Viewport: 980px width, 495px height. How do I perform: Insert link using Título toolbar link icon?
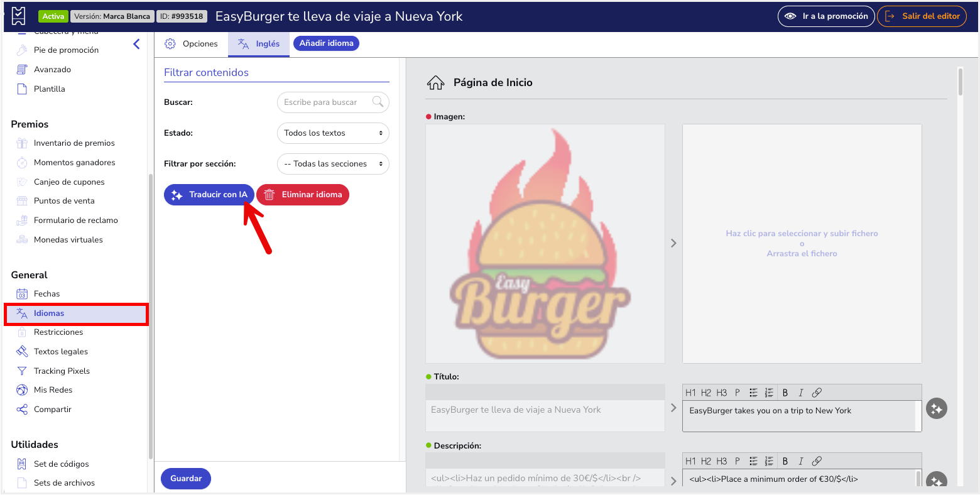pos(817,393)
